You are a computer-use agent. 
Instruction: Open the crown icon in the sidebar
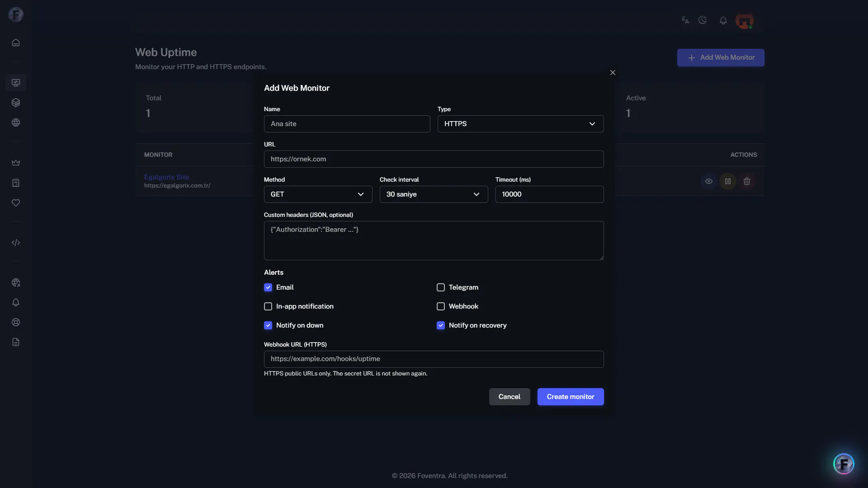pos(16,163)
